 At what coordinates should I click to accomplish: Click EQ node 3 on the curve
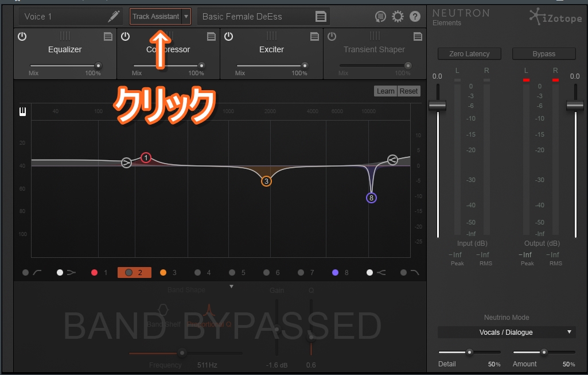(x=266, y=181)
